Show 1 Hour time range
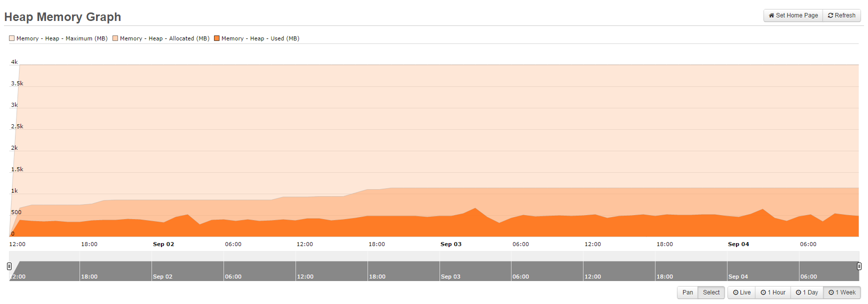The height and width of the screenshot is (304, 868). coord(773,293)
